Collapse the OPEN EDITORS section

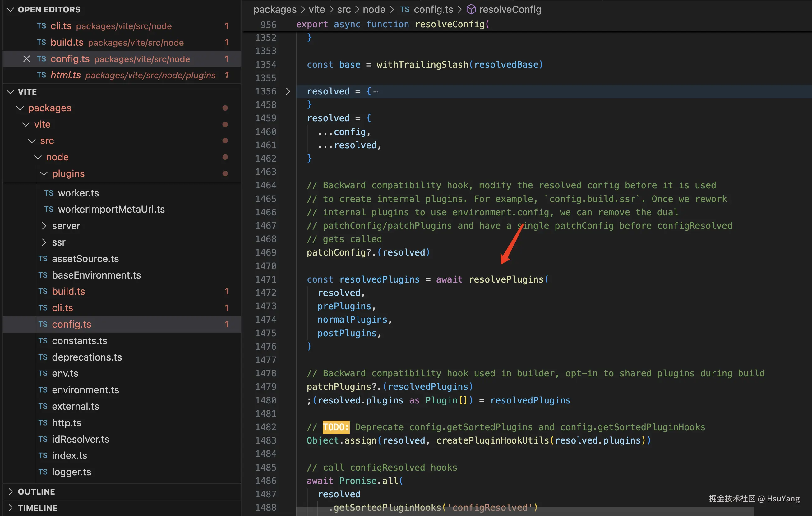point(11,9)
